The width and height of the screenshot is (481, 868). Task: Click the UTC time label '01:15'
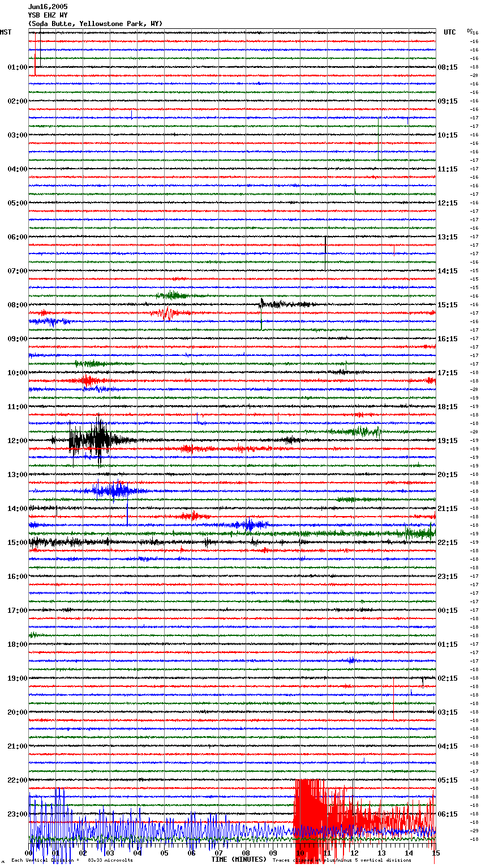pos(448,644)
